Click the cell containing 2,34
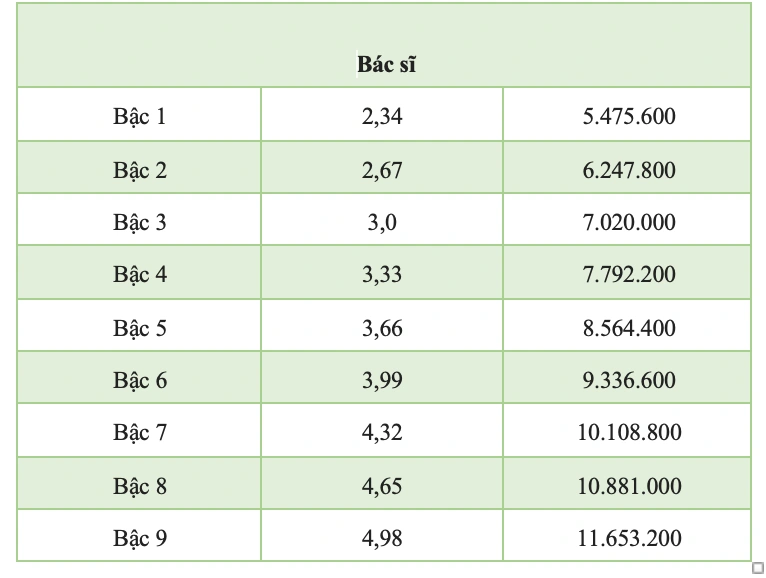 click(382, 116)
